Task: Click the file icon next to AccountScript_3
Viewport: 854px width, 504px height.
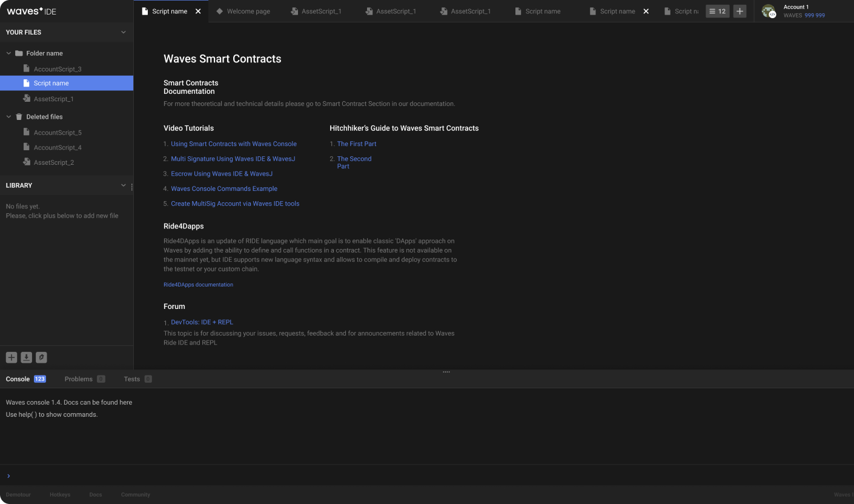Action: coord(26,68)
